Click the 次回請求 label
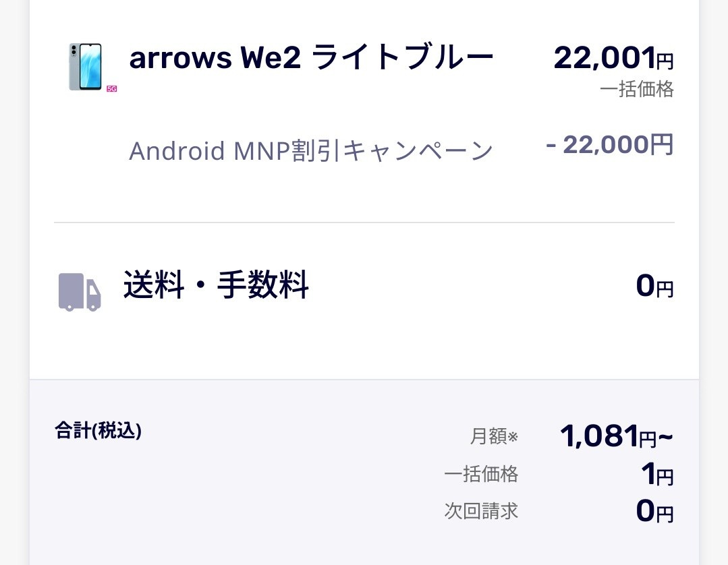The width and height of the screenshot is (728, 565). pyautogui.click(x=481, y=510)
